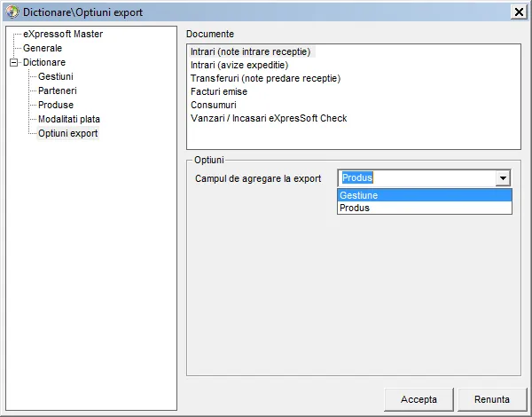
Task: Open Modalitati plata tree entry
Action: [x=69, y=119]
